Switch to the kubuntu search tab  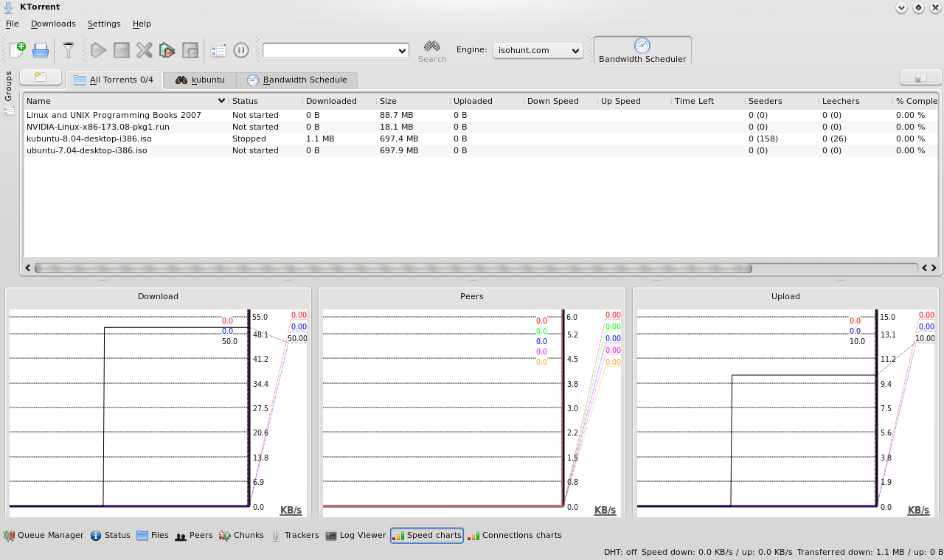coord(200,80)
